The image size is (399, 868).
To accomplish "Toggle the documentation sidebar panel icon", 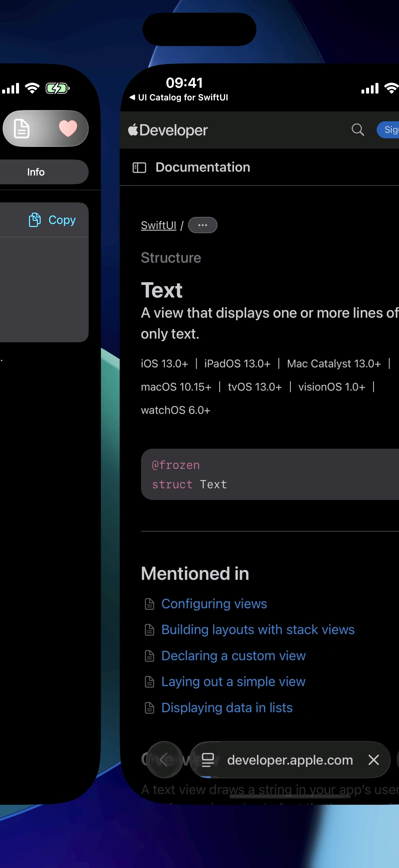I will [x=139, y=167].
